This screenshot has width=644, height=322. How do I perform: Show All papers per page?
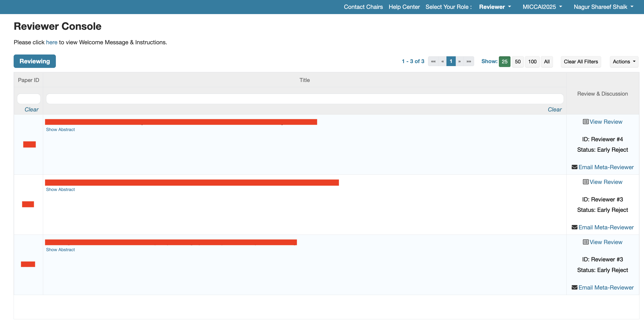point(547,62)
